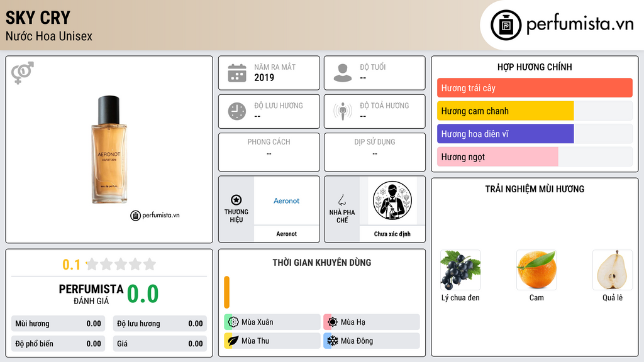Click the perfumer illustration avatar

pyautogui.click(x=392, y=200)
